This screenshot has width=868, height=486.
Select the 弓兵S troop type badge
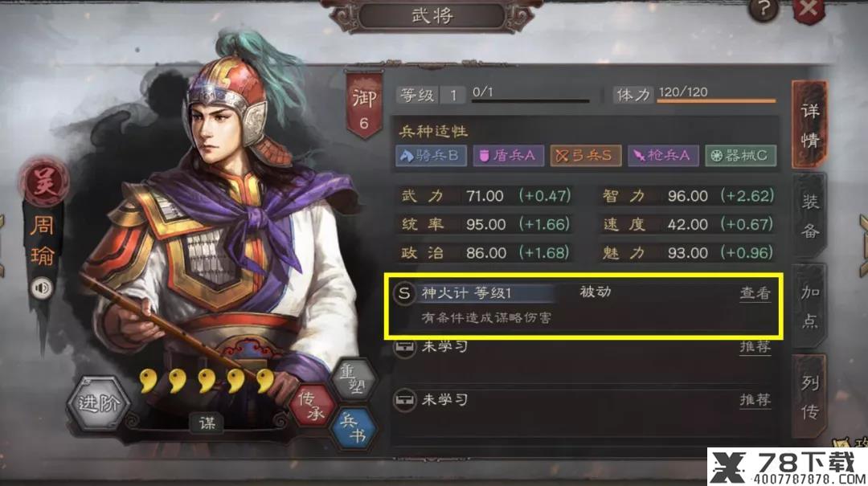click(x=586, y=156)
